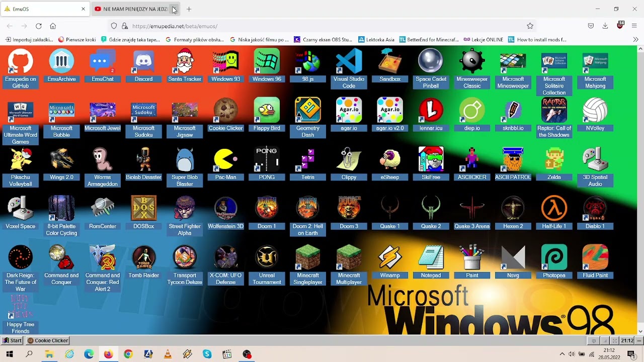Open Street Fighter Alpha icon
Viewport: 644px width, 362px height.
185,216
